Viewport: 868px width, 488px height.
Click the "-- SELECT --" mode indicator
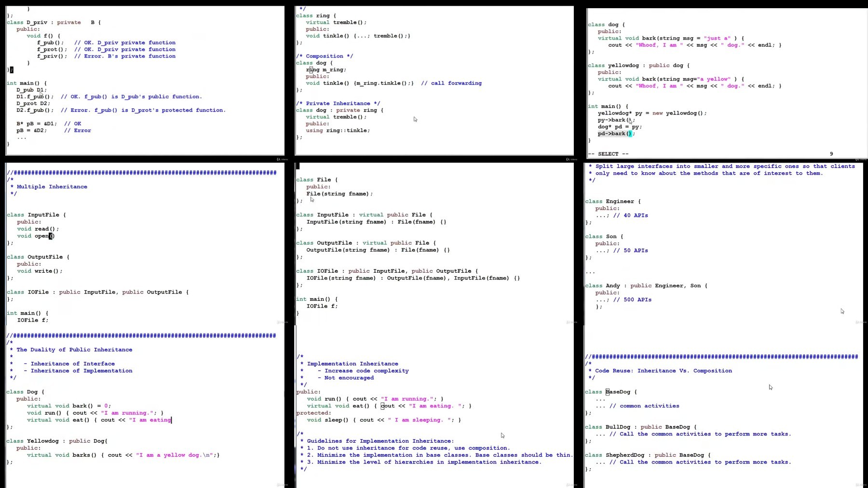pyautogui.click(x=608, y=154)
